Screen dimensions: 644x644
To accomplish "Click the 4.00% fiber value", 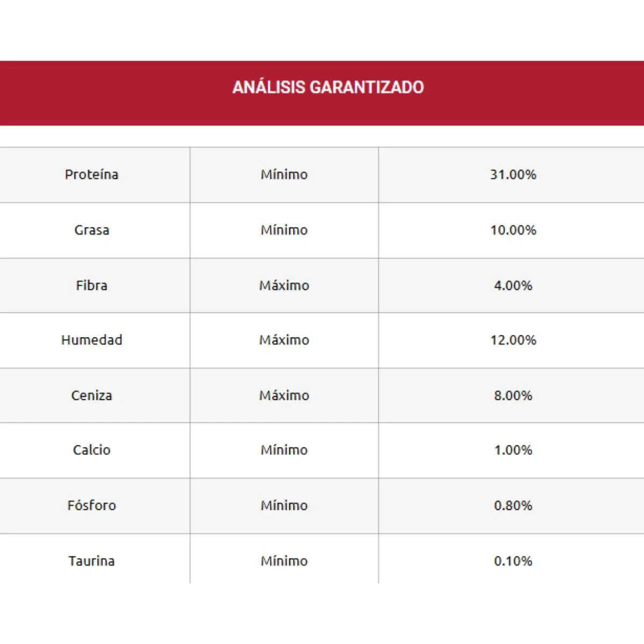I will [513, 286].
